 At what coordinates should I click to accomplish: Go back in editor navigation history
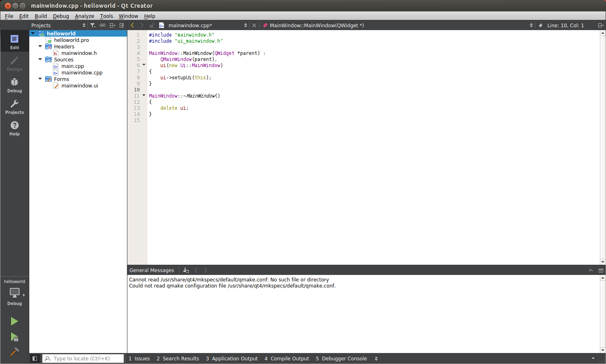coord(132,25)
